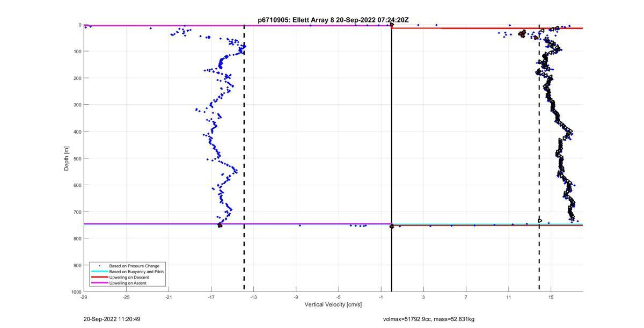Click x-axis tick label '11'

508,297
